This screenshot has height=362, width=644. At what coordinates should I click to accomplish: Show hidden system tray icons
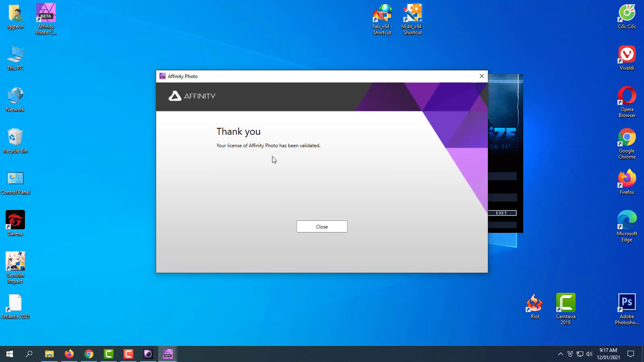point(560,354)
